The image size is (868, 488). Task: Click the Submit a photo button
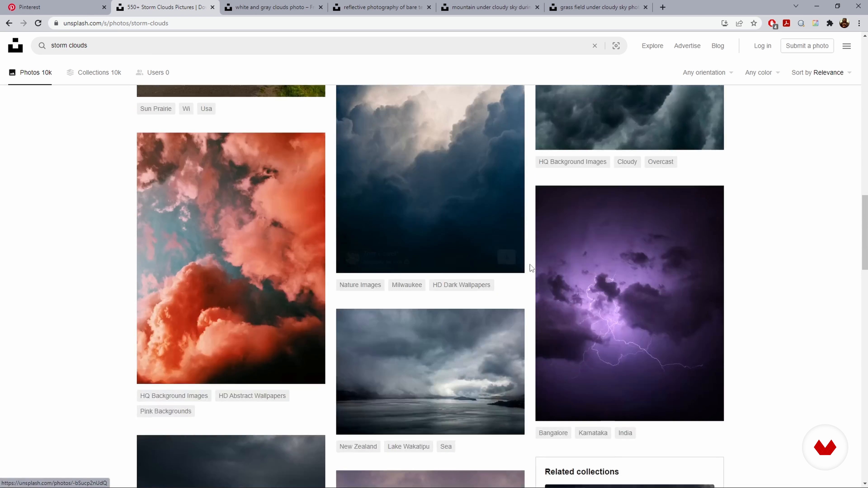[x=807, y=46]
